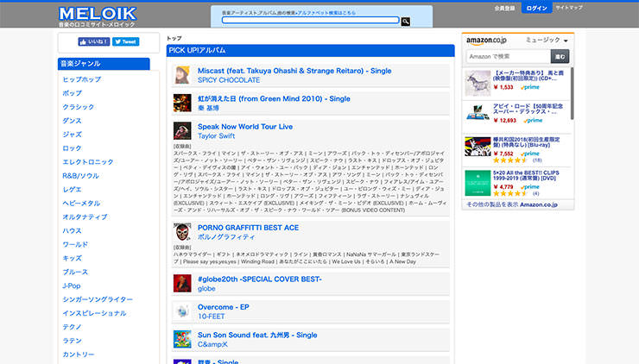Open the Miscast single album thumbnail
Image resolution: width=639 pixels, height=364 pixels.
point(182,75)
